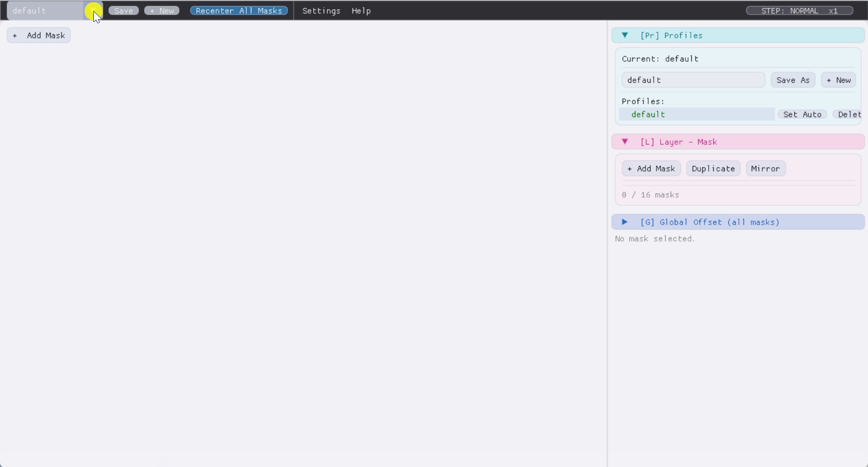
Task: Click the profile name field in the panel
Action: [692, 80]
